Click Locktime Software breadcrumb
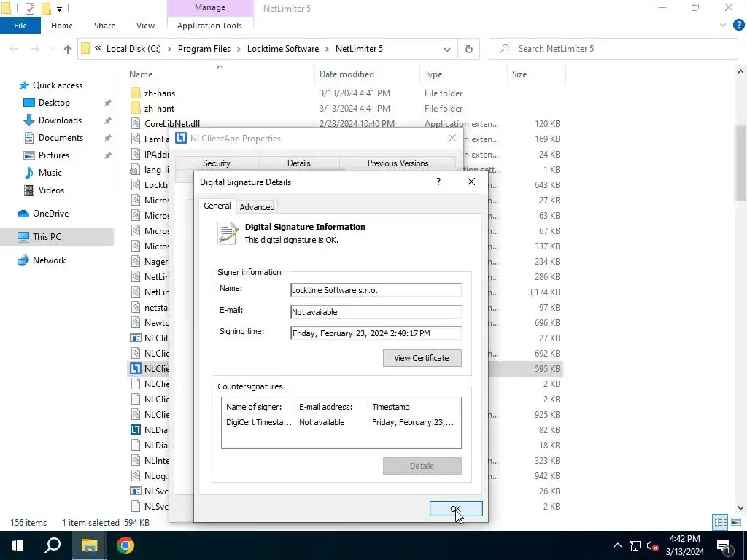Screen dimensions: 747x560 [x=283, y=49]
